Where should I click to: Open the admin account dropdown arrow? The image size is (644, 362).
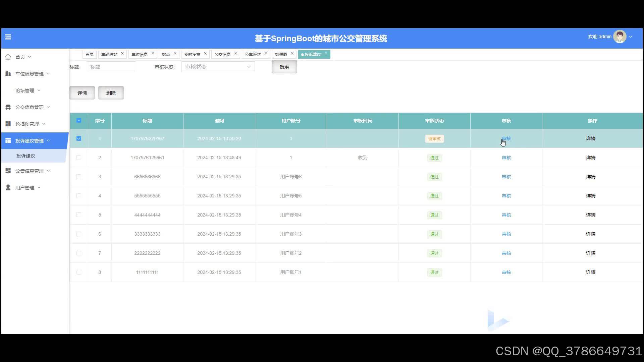[x=631, y=37]
